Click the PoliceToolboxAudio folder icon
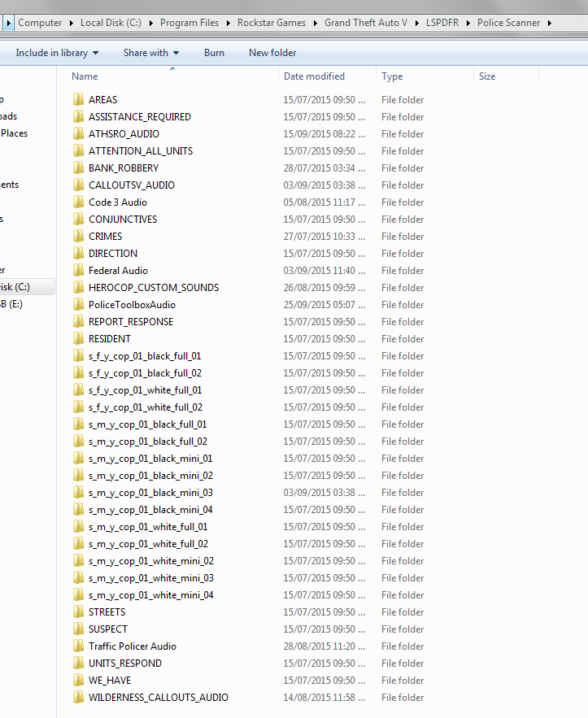 [x=78, y=304]
